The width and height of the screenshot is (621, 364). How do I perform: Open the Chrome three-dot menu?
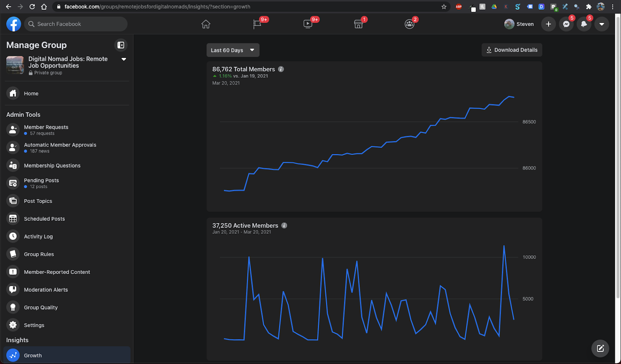tap(613, 7)
